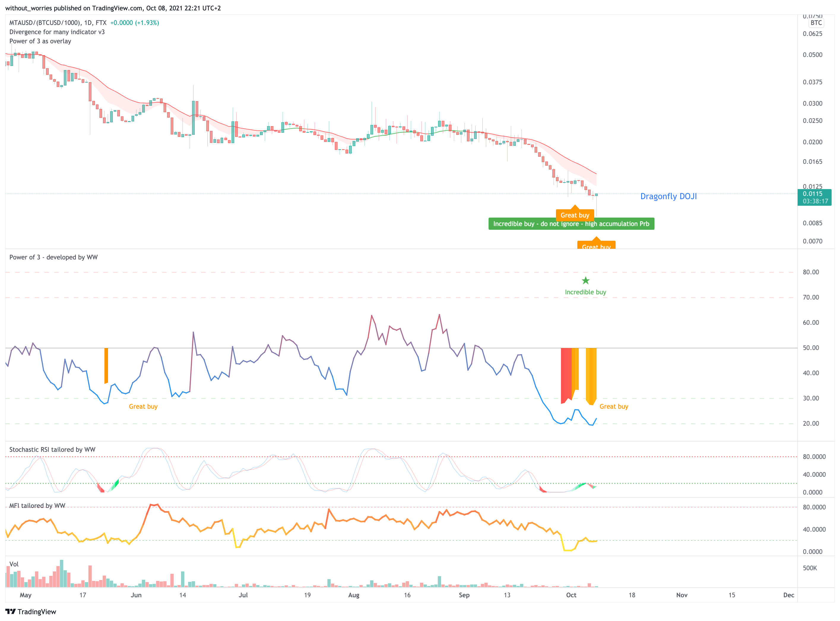Click the +0.0000 (+1.93%) change value
This screenshot has height=621, width=840.
click(x=134, y=23)
